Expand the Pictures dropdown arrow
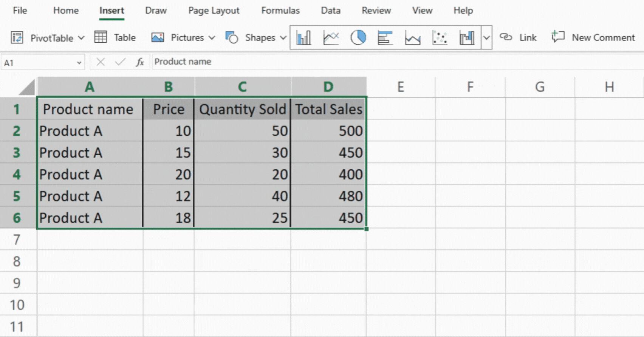Image resolution: width=644 pixels, height=337 pixels. [x=212, y=38]
